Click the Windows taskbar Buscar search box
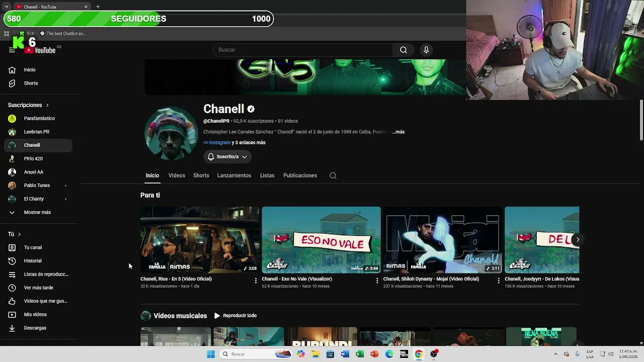This screenshot has height=362, width=644. pyautogui.click(x=257, y=354)
